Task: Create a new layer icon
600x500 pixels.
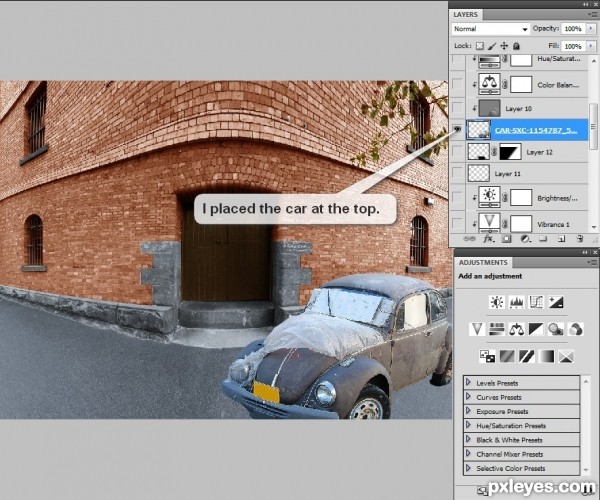Action: click(561, 239)
